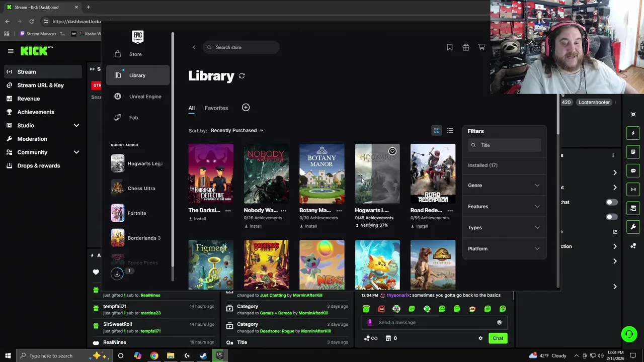Open the Epic gift icon
644x362 pixels.
[466, 47]
